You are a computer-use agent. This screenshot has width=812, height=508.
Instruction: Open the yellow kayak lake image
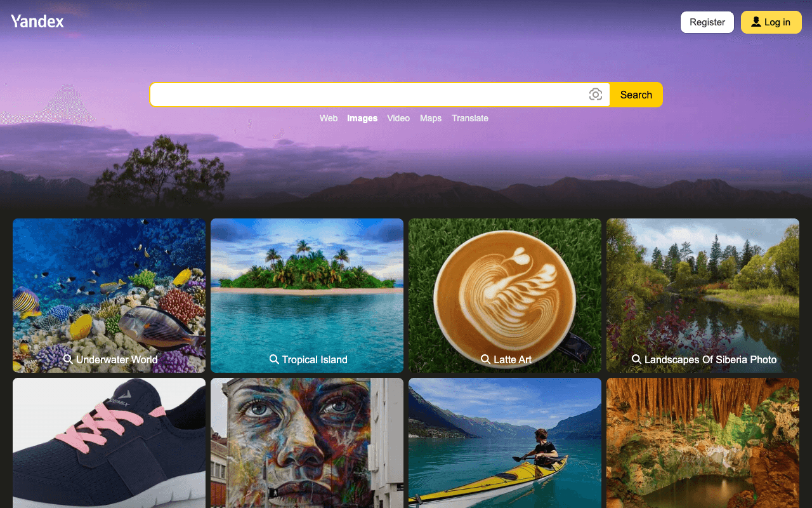tap(505, 443)
